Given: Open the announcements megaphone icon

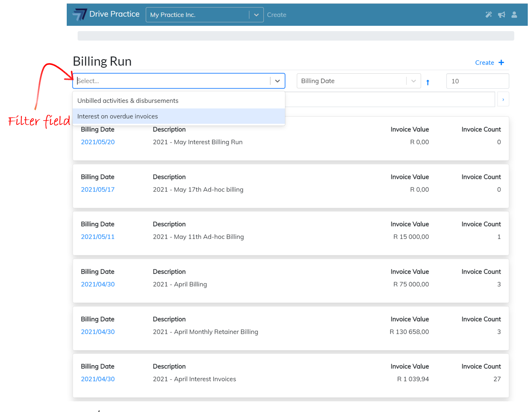Looking at the screenshot, I should click(501, 15).
